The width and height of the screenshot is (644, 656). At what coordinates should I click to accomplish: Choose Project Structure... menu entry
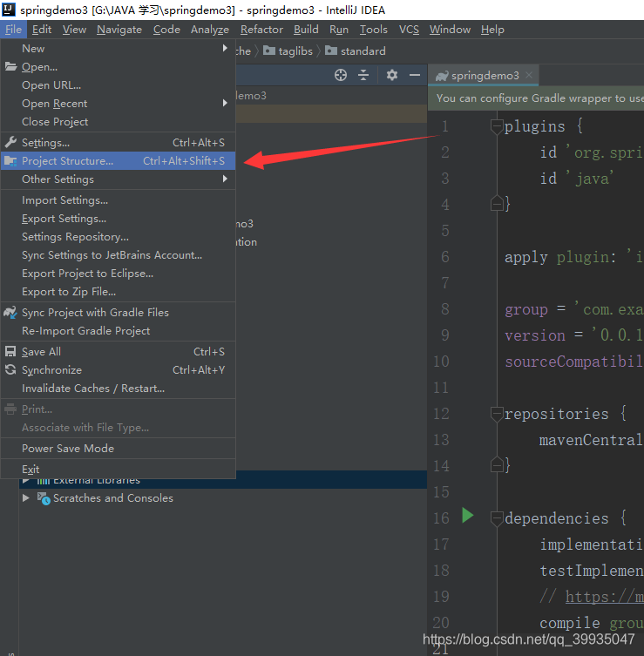(x=118, y=160)
